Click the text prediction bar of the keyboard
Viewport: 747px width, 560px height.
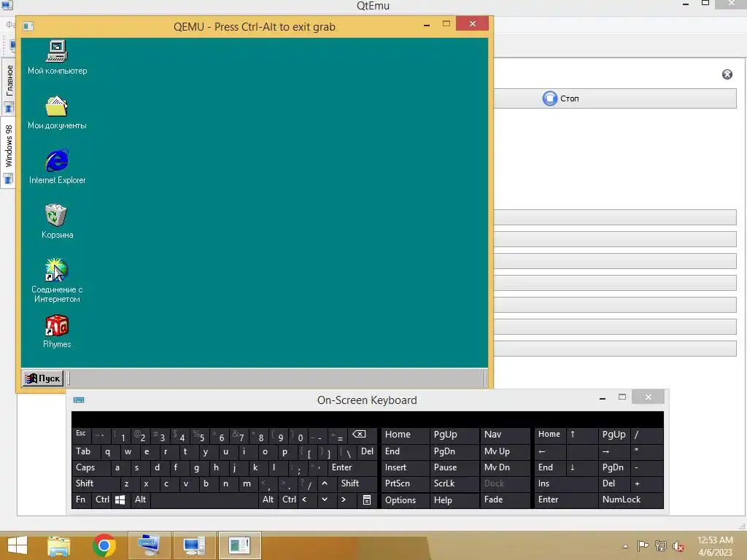coord(368,419)
